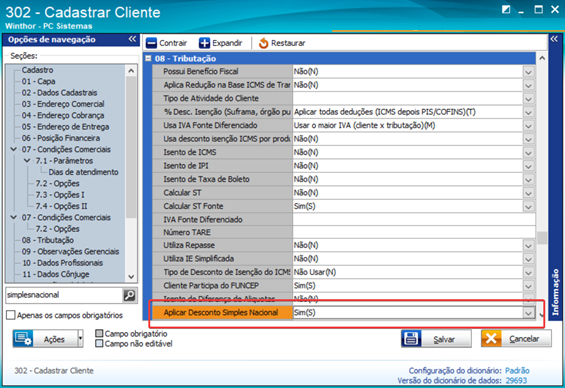The width and height of the screenshot is (565, 388).
Task: Select 7.4 - Opções II item
Action: (61, 206)
